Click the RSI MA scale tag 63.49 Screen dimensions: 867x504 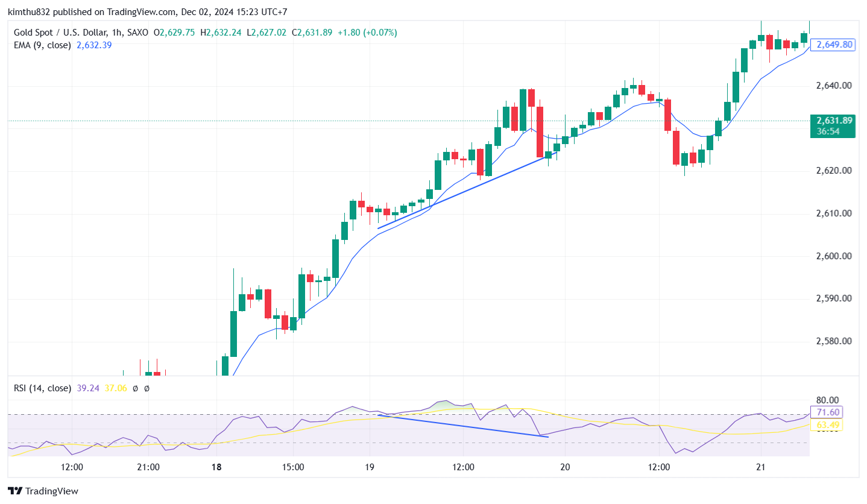click(827, 425)
